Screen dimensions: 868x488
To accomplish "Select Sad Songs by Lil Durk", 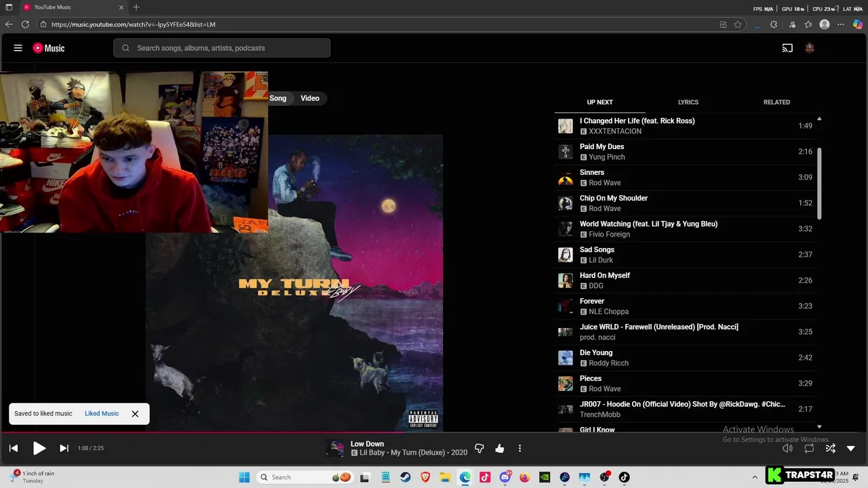I will pyautogui.click(x=685, y=255).
